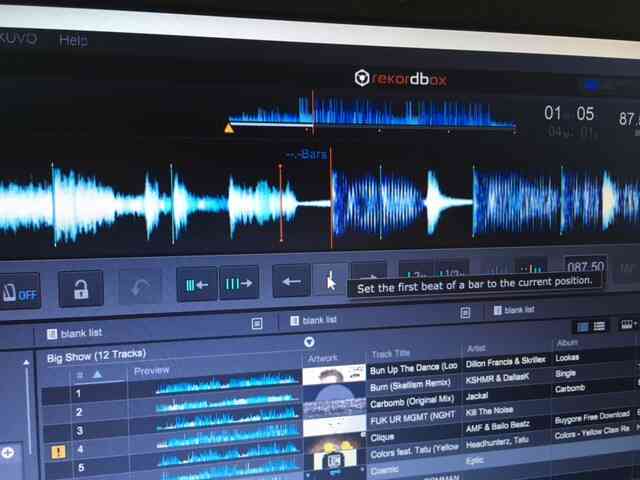The image size is (640, 480).
Task: Open the column settings dropdown icon
Action: (628, 324)
